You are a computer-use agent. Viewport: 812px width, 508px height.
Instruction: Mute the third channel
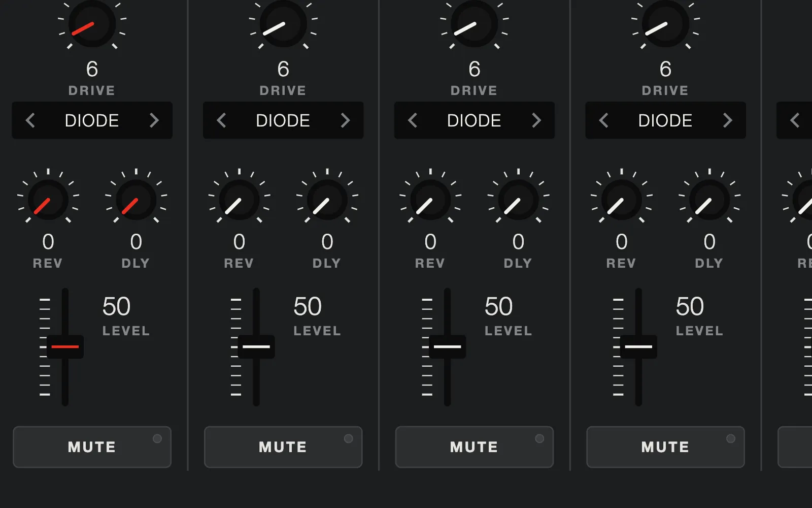(x=475, y=447)
